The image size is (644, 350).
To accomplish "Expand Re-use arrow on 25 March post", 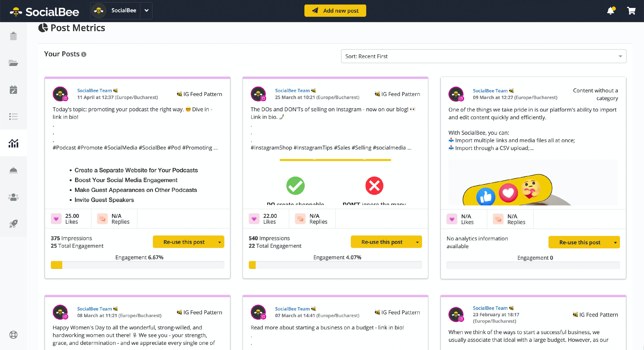I will coord(417,242).
